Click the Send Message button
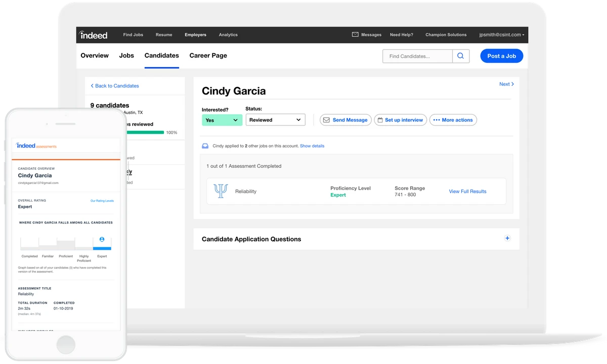The height and width of the screenshot is (364, 607). [345, 120]
